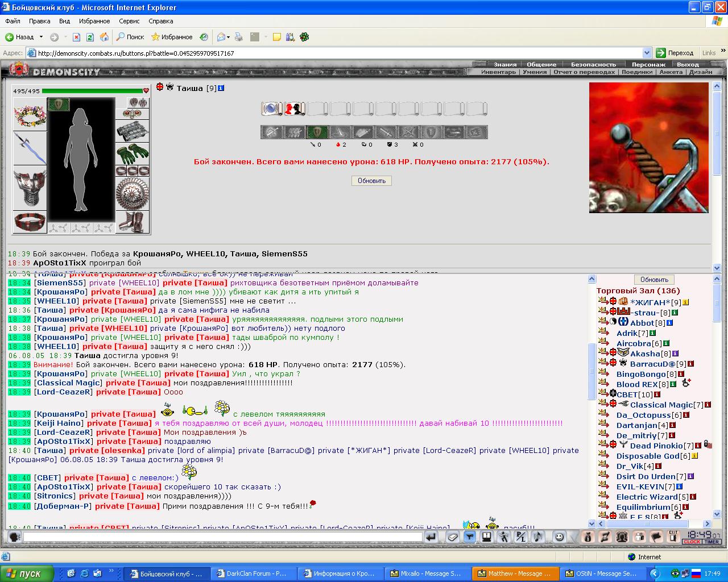Open the Справка menu
This screenshot has width=728, height=582.
point(160,21)
